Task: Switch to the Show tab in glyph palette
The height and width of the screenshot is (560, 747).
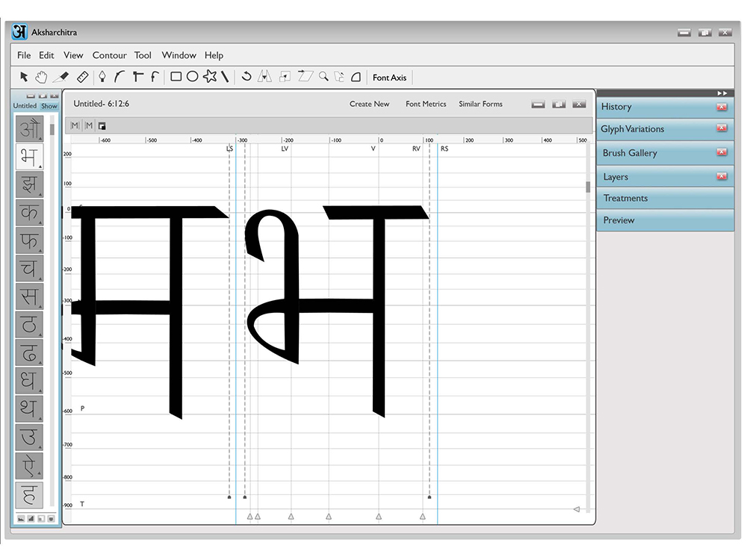Action: [x=49, y=106]
